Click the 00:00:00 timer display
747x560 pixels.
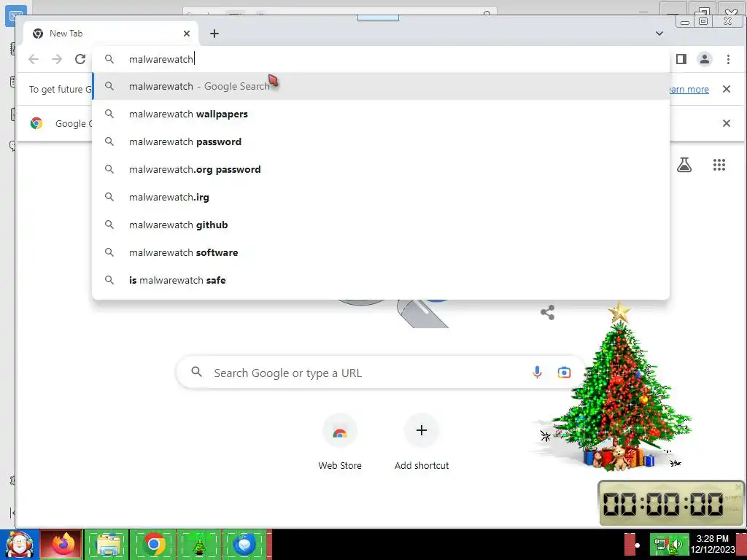tap(662, 503)
